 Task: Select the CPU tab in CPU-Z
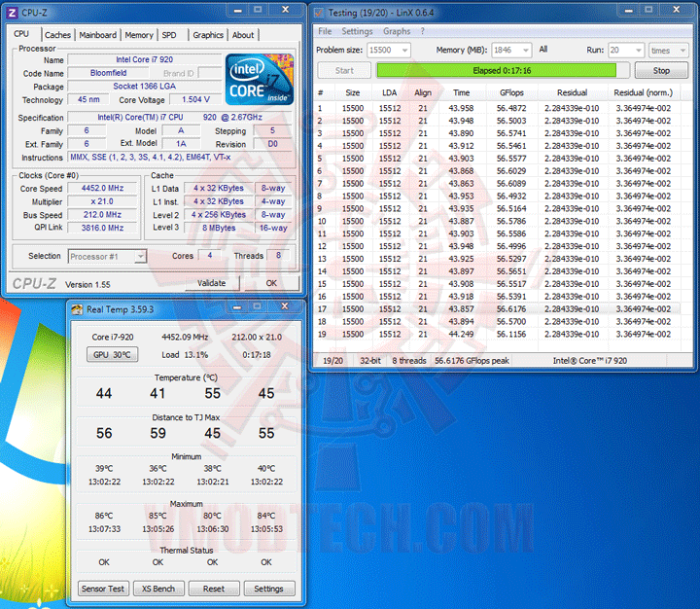(x=21, y=34)
